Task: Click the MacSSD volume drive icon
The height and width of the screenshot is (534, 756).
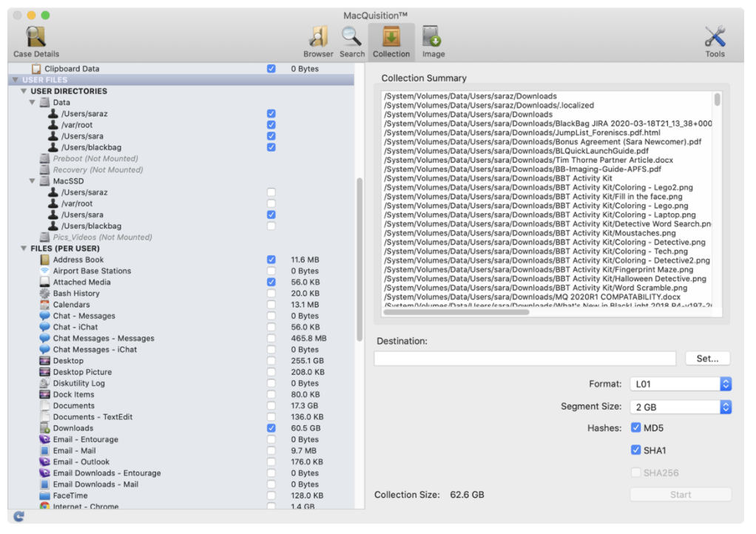Action: pyautogui.click(x=45, y=181)
